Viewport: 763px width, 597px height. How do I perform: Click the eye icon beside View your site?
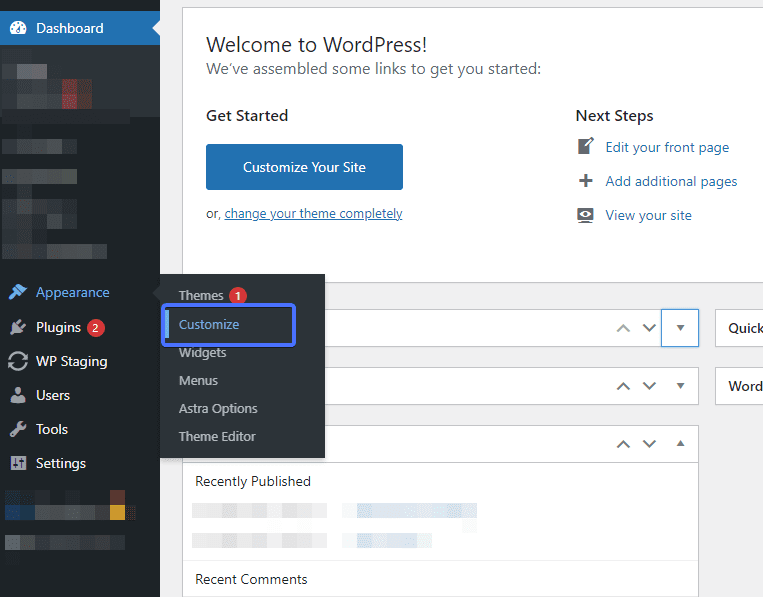(x=585, y=215)
